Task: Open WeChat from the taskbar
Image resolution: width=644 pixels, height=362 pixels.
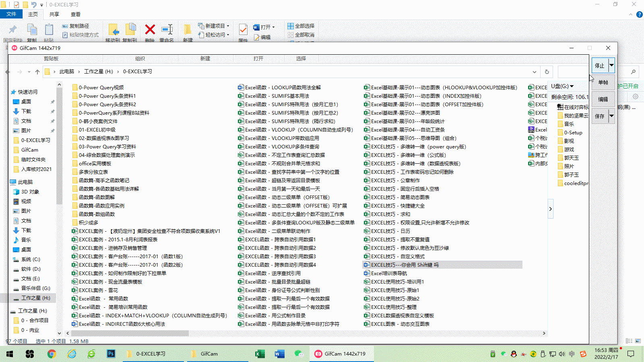Action: coord(299,354)
